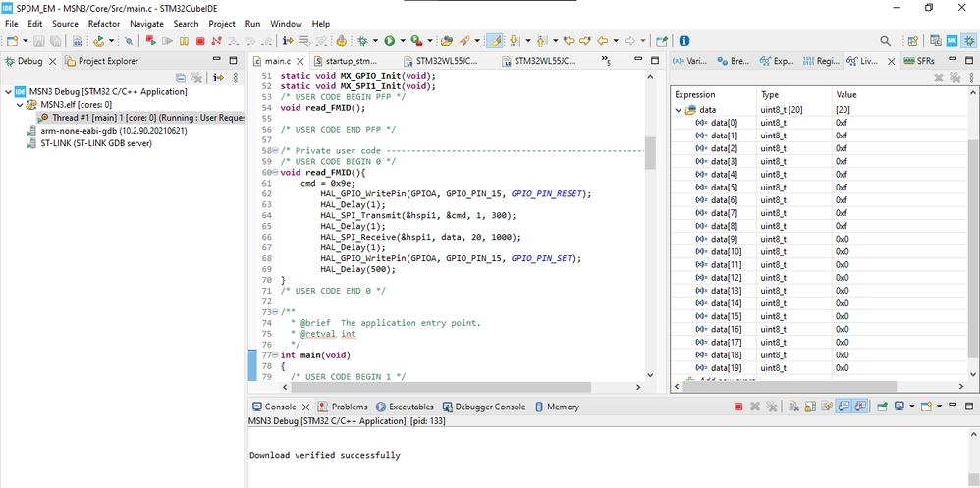Toggle Scroll Lock in the Console
The image size is (980, 488).
coord(810,407)
